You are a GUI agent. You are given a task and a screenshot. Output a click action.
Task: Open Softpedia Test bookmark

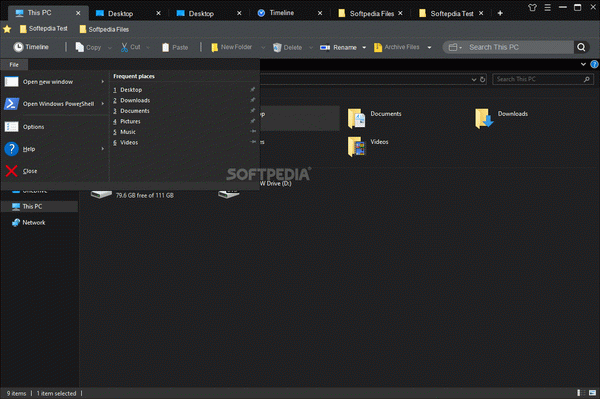point(43,29)
